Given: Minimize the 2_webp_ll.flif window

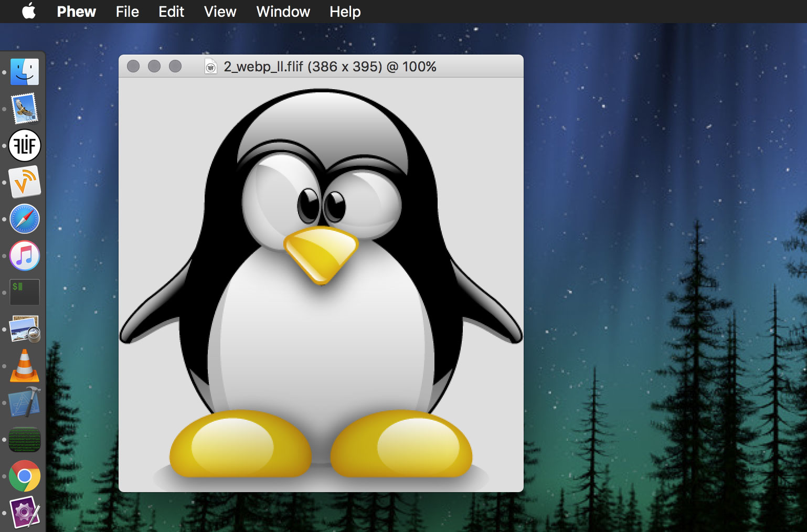Looking at the screenshot, I should click(x=154, y=66).
